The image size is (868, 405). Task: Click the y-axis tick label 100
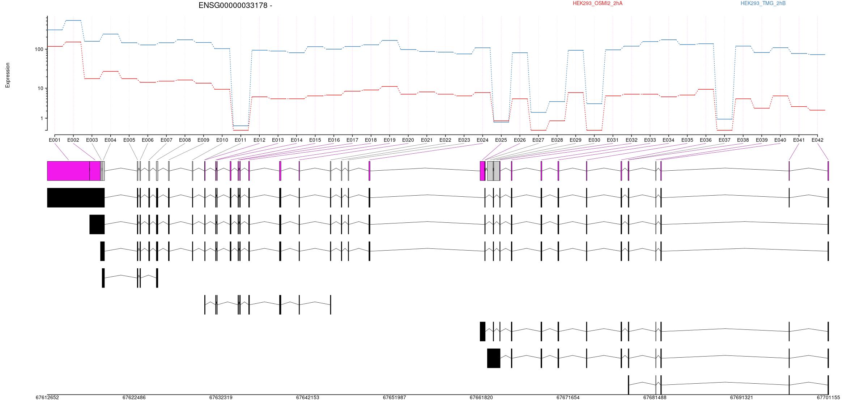(39, 50)
